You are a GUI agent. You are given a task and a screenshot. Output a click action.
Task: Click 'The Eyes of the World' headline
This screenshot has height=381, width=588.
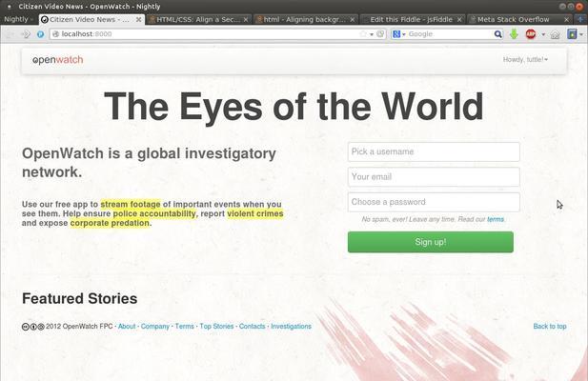(x=294, y=107)
